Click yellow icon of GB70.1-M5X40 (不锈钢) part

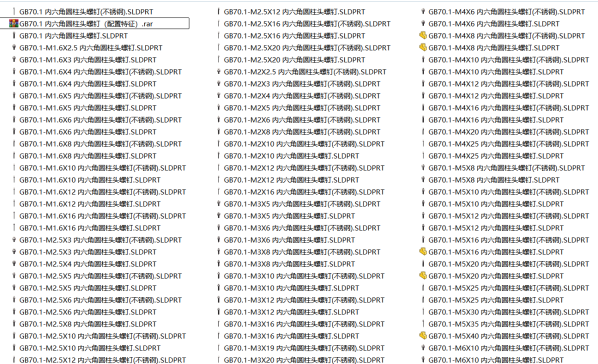coord(423,336)
